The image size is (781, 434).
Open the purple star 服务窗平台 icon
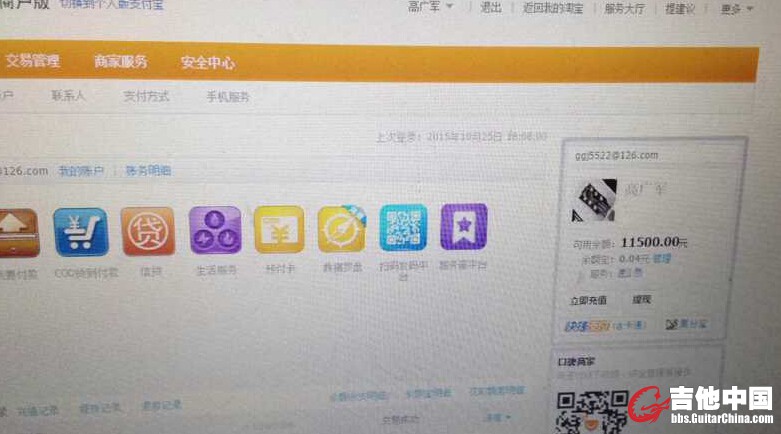point(463,227)
